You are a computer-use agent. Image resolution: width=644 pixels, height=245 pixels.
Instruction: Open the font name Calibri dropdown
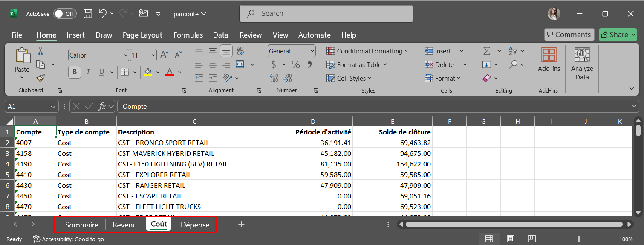pyautogui.click(x=126, y=55)
